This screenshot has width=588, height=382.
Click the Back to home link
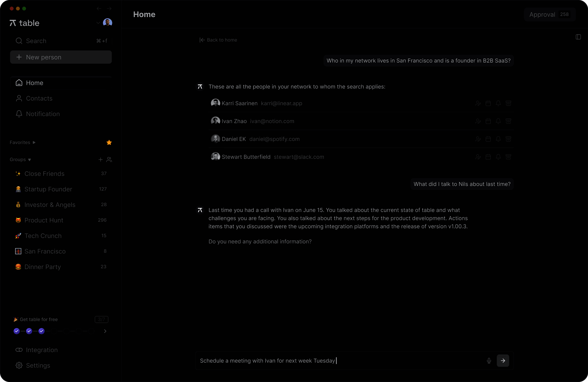[x=218, y=40]
